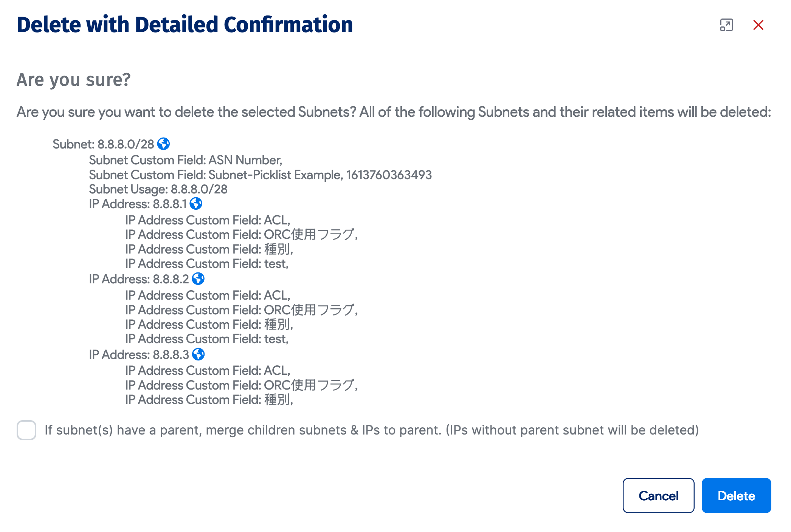The height and width of the screenshot is (532, 791).
Task: Click the ACL custom field under 8.8.8.1
Action: pos(208,220)
